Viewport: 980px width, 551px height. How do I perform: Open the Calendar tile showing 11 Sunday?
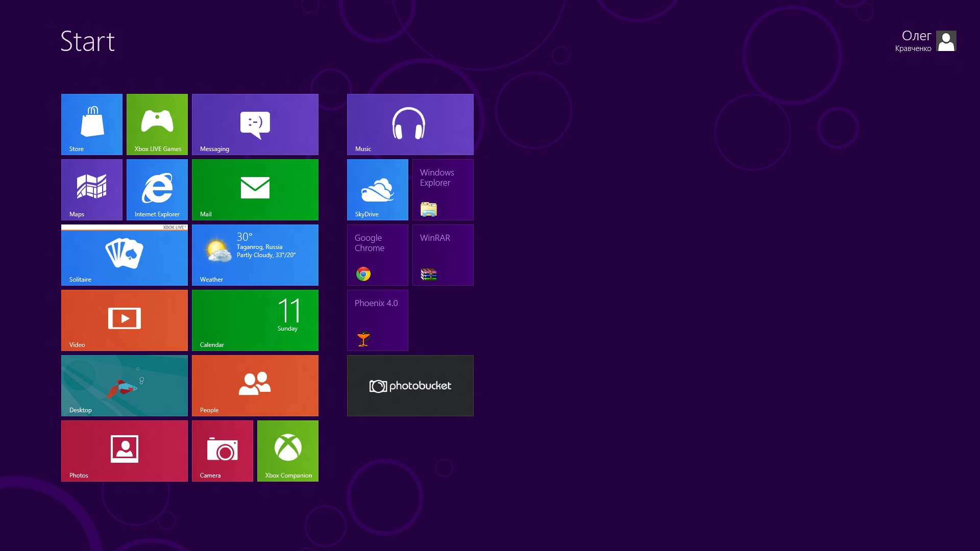click(x=255, y=320)
